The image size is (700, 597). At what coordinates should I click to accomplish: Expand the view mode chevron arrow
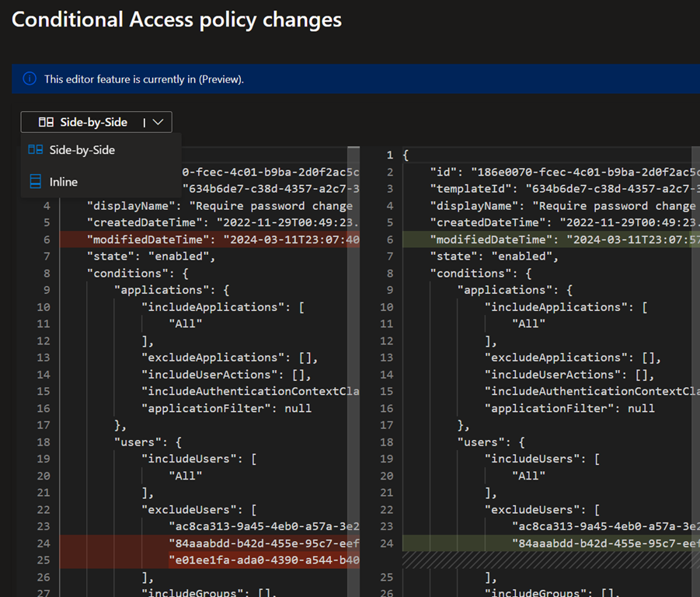(x=158, y=122)
